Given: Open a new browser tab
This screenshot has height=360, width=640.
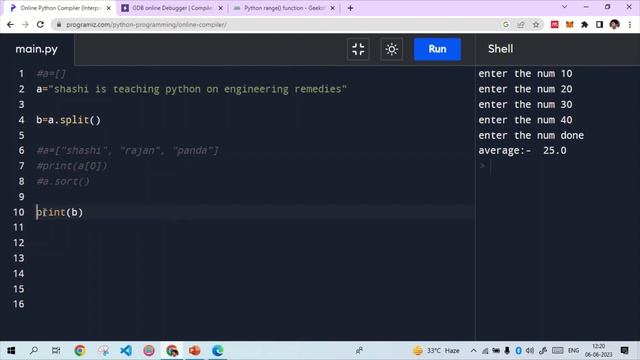Looking at the screenshot, I should click(350, 8).
